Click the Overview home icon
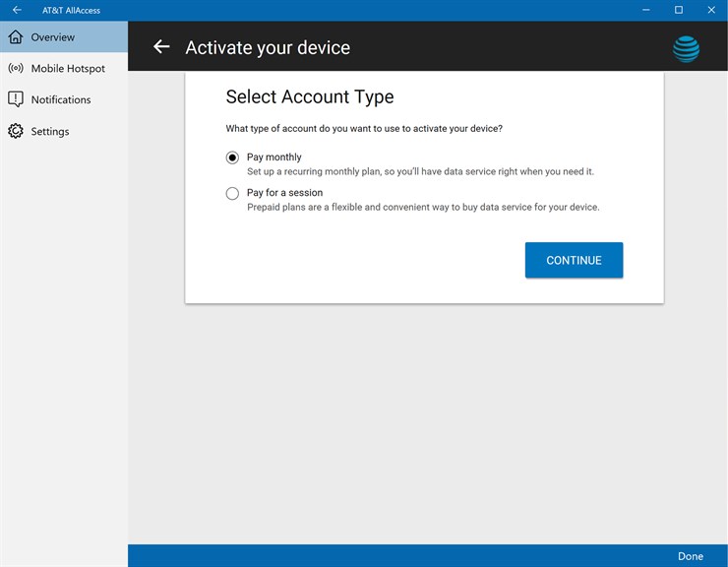Image resolution: width=728 pixels, height=567 pixels. [x=16, y=36]
